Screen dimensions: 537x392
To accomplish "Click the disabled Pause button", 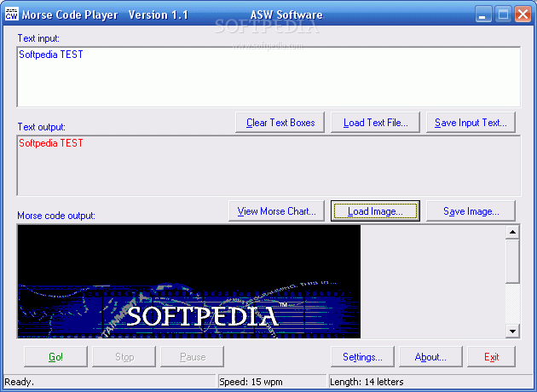I will (x=192, y=357).
